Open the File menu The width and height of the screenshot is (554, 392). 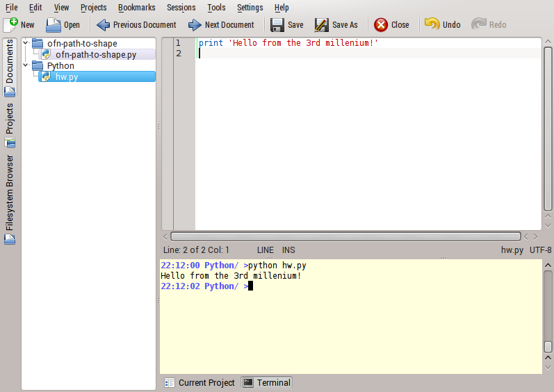(x=12, y=8)
